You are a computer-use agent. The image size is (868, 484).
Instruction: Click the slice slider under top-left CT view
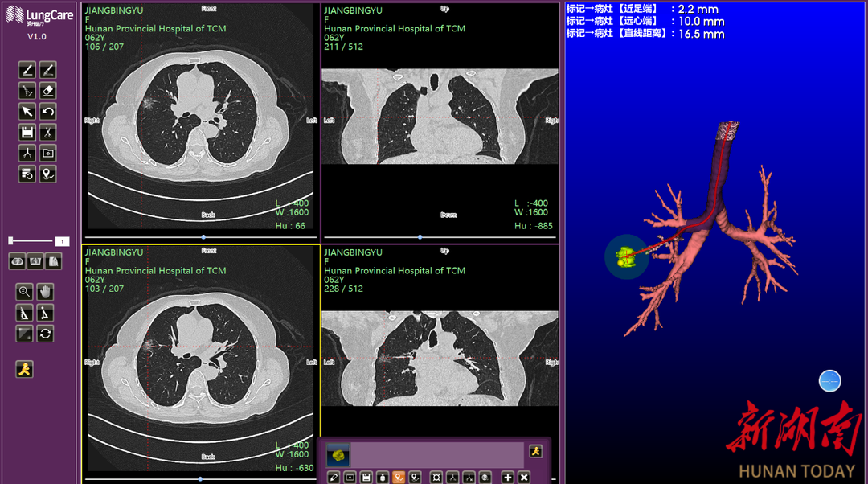[x=203, y=237]
